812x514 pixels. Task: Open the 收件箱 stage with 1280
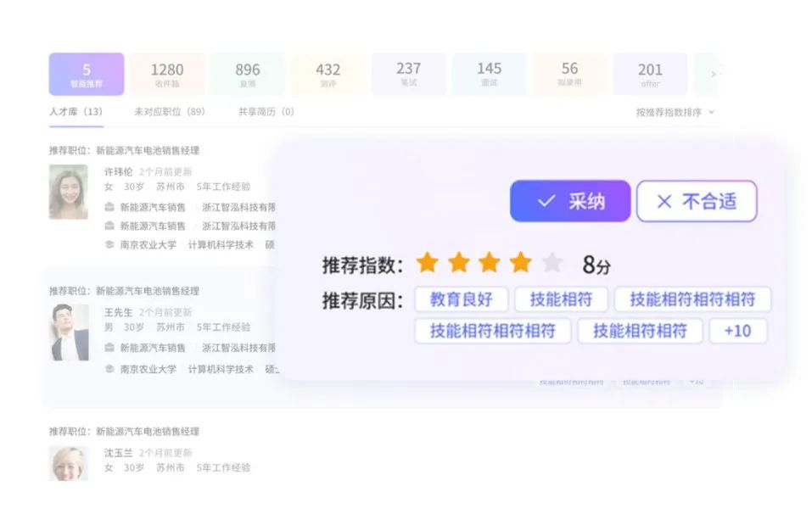pos(167,74)
